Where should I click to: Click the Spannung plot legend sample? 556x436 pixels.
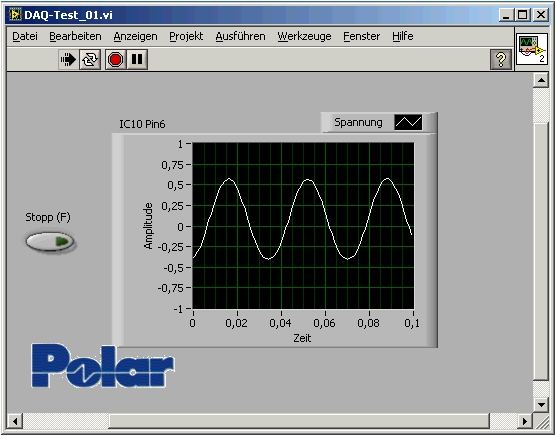click(x=408, y=122)
